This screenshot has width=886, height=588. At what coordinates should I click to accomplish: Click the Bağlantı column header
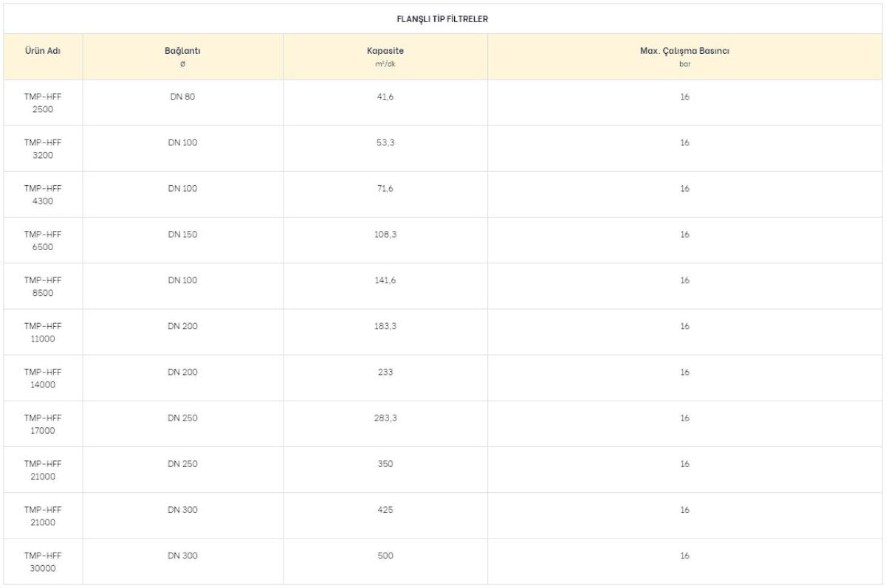(x=182, y=57)
